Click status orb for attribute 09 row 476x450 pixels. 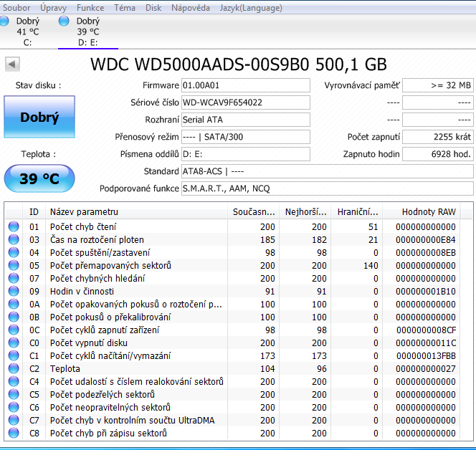tap(14, 292)
